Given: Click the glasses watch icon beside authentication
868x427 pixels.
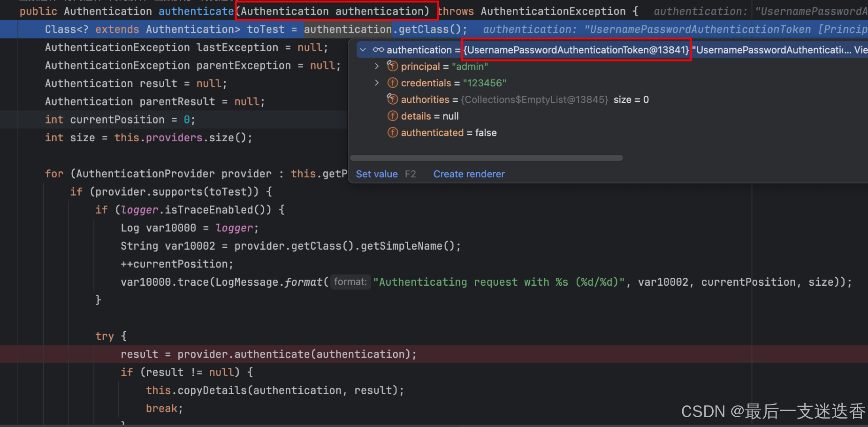Looking at the screenshot, I should pyautogui.click(x=378, y=50).
